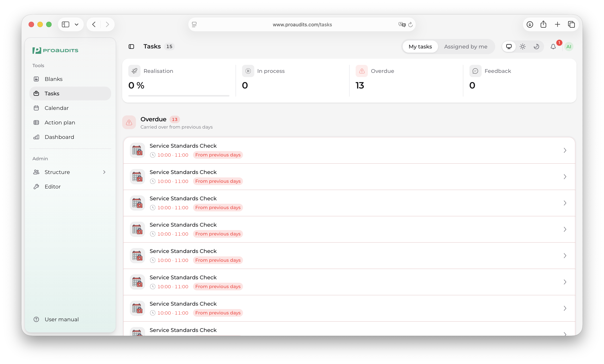Click 'Carried over from previous days' subtitle
Image resolution: width=604 pixels, height=364 pixels.
coord(177,127)
